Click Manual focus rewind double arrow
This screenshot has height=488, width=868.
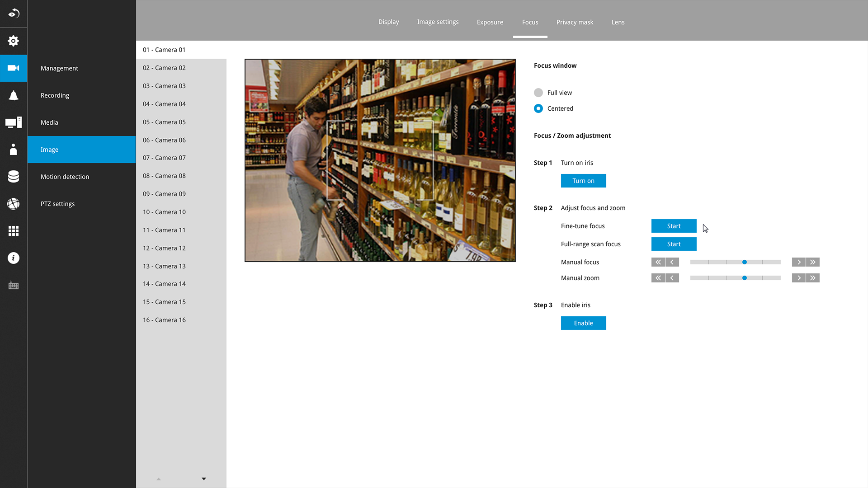click(658, 262)
